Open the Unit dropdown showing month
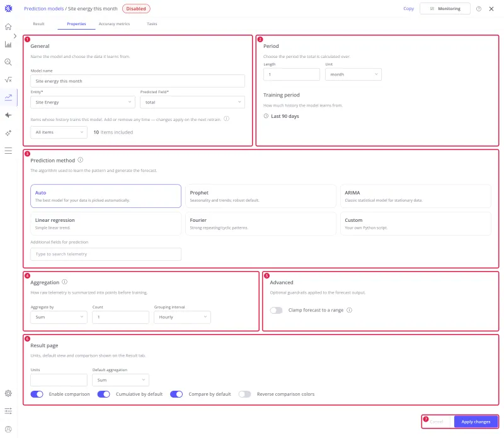504x438 pixels. [x=353, y=74]
